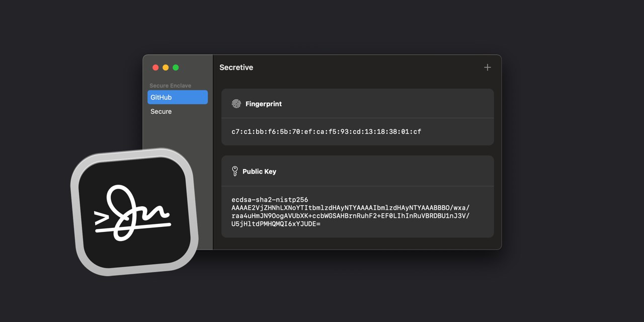Close the Secretive window with red button
644x322 pixels.
155,67
